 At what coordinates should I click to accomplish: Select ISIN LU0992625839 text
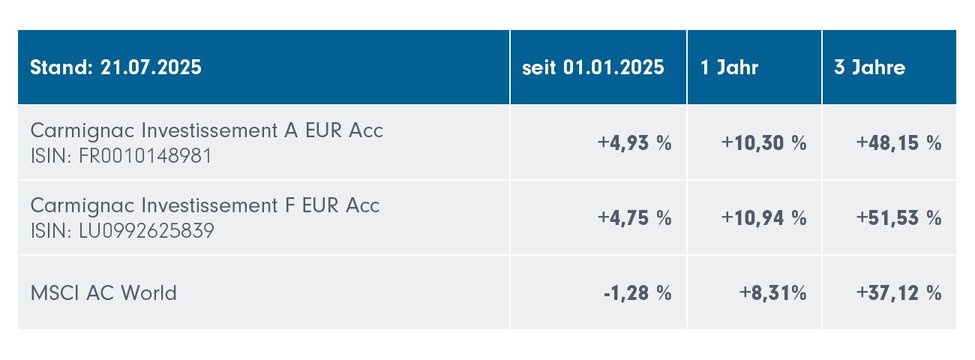[122, 231]
